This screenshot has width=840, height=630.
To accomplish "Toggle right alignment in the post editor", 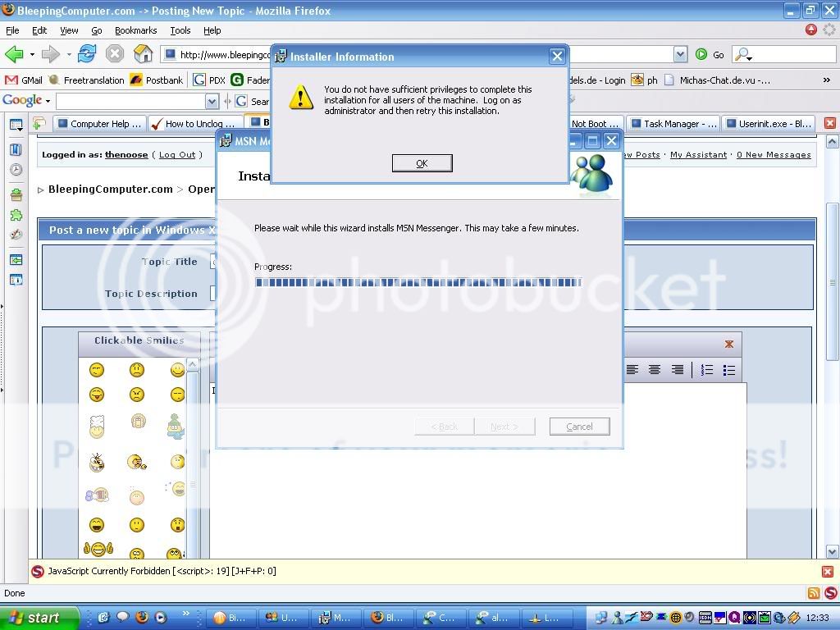I will point(677,370).
